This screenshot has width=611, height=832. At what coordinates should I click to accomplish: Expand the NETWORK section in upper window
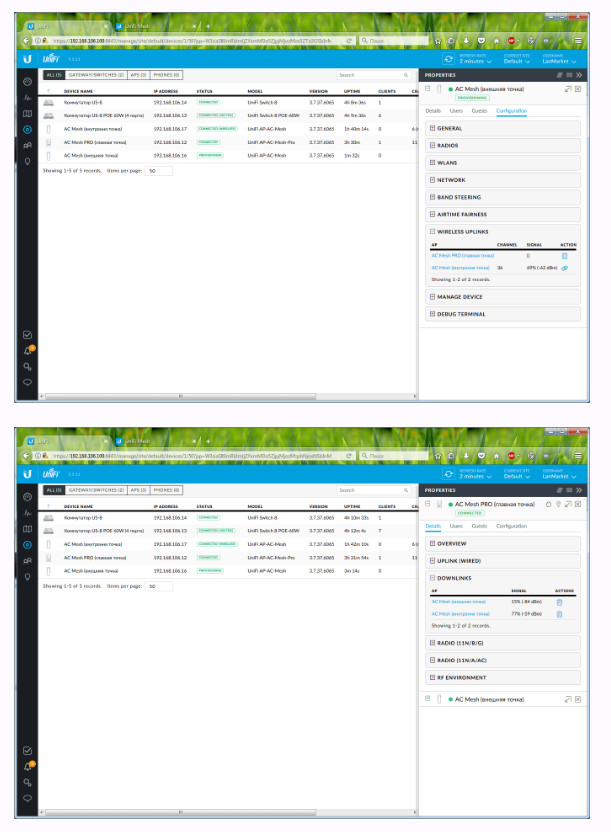(x=503, y=180)
